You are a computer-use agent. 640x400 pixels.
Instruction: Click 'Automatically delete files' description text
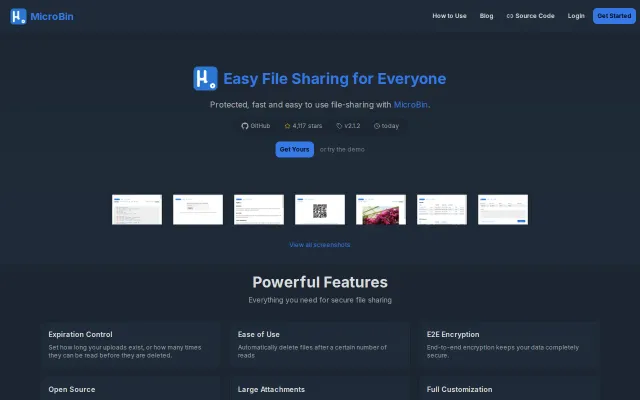pos(312,351)
